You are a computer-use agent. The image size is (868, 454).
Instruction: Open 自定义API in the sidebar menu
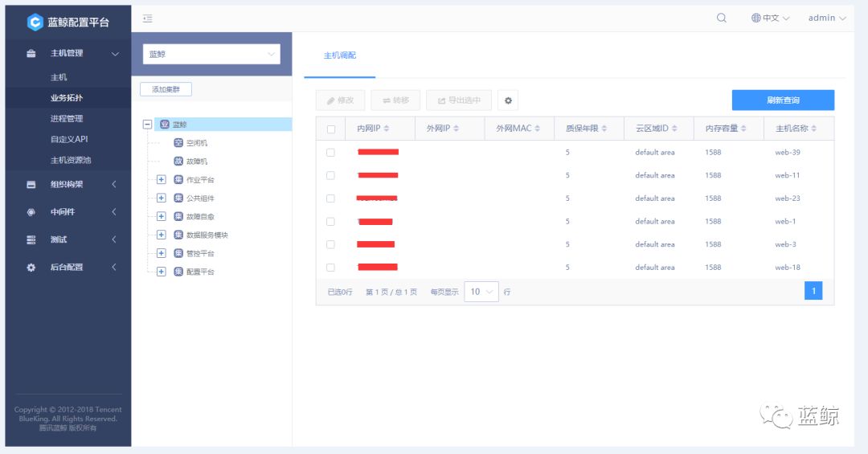[69, 140]
